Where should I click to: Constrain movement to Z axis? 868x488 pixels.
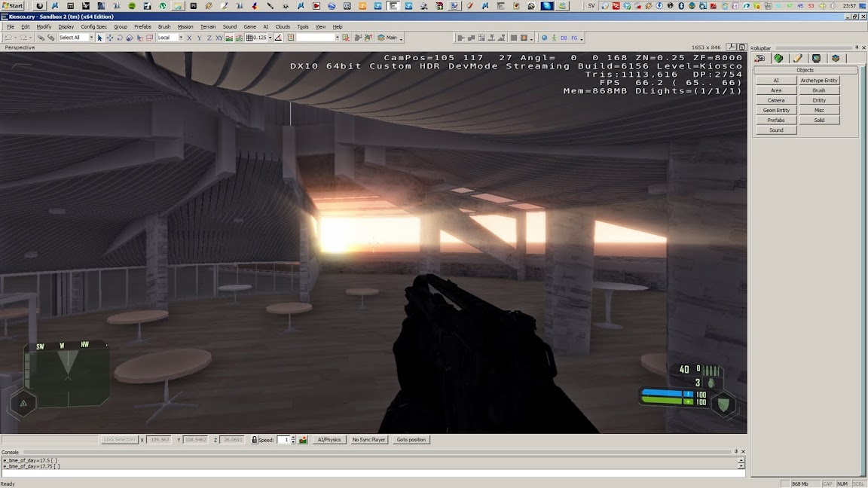point(209,38)
